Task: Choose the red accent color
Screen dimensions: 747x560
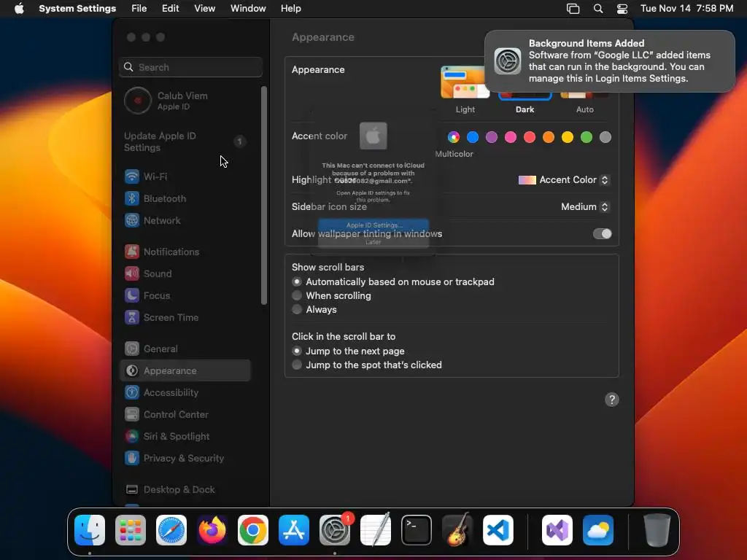Action: [x=530, y=137]
